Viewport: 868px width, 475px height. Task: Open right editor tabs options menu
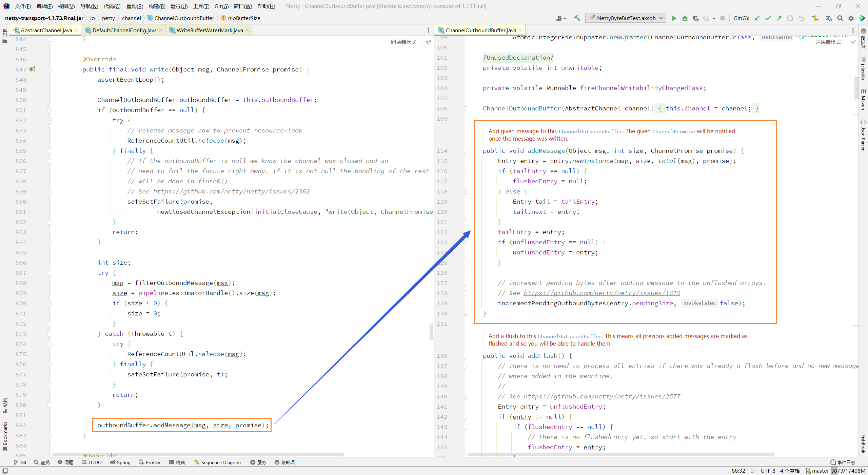point(853,30)
